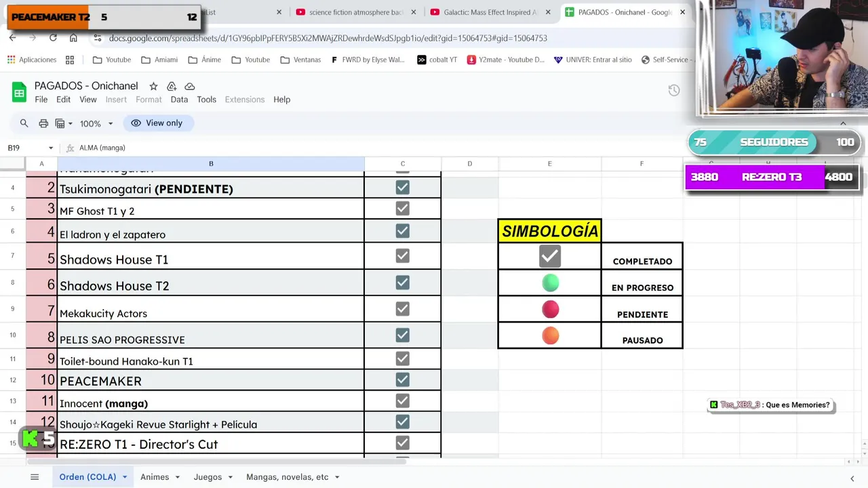Click the red PENDIENTE circle symbol
868x488 pixels.
[551, 310]
